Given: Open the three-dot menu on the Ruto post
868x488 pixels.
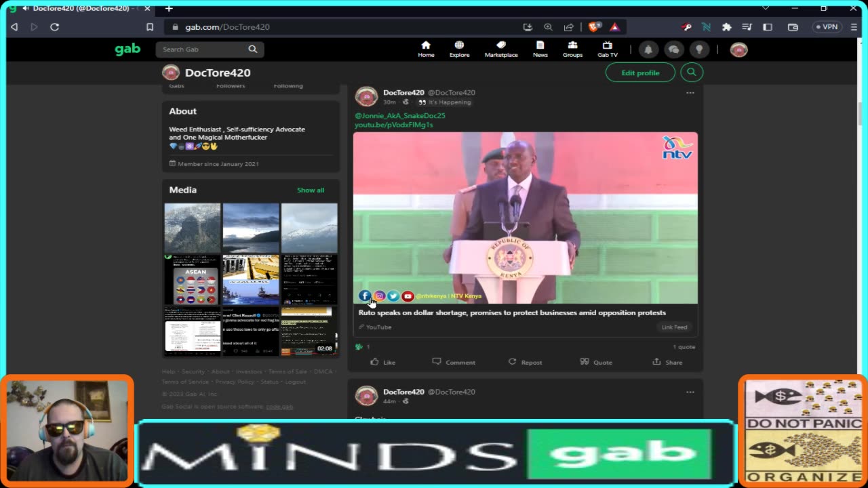Looking at the screenshot, I should click(x=690, y=93).
